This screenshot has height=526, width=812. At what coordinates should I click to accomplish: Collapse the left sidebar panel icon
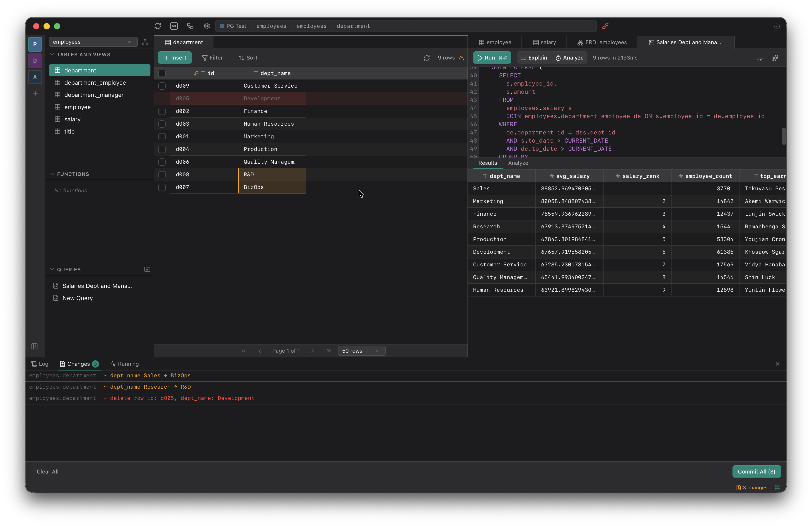coord(34,346)
